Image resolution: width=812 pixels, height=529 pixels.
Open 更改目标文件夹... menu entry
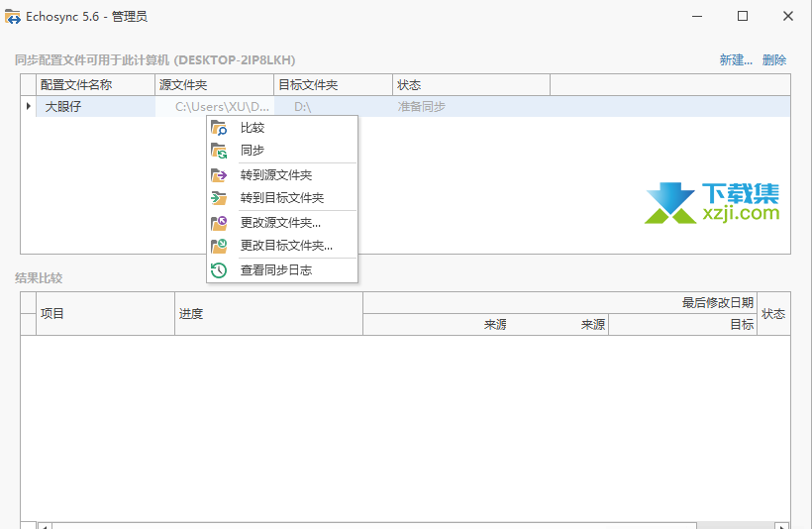click(x=281, y=246)
